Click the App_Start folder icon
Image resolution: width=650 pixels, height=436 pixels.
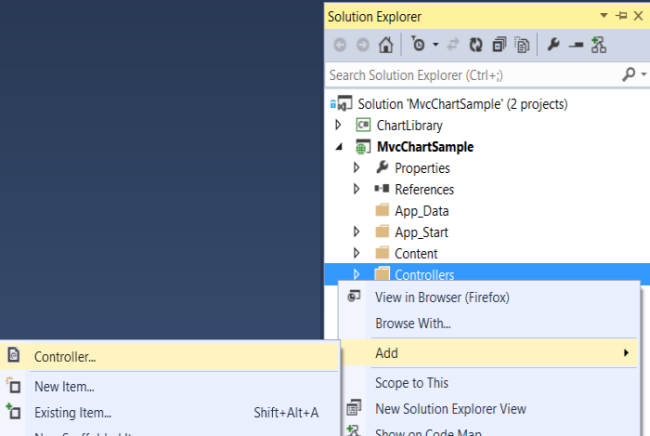[382, 231]
